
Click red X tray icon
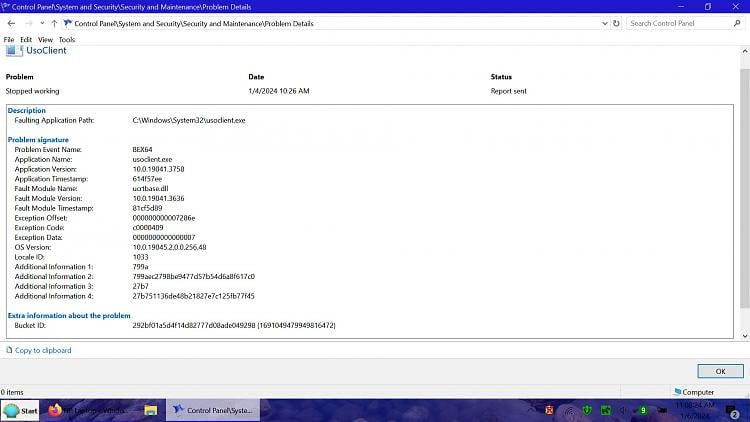tap(549, 410)
